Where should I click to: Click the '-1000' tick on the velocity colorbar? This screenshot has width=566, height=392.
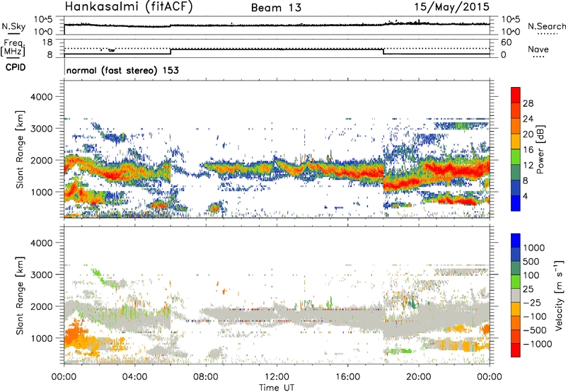[537, 344]
